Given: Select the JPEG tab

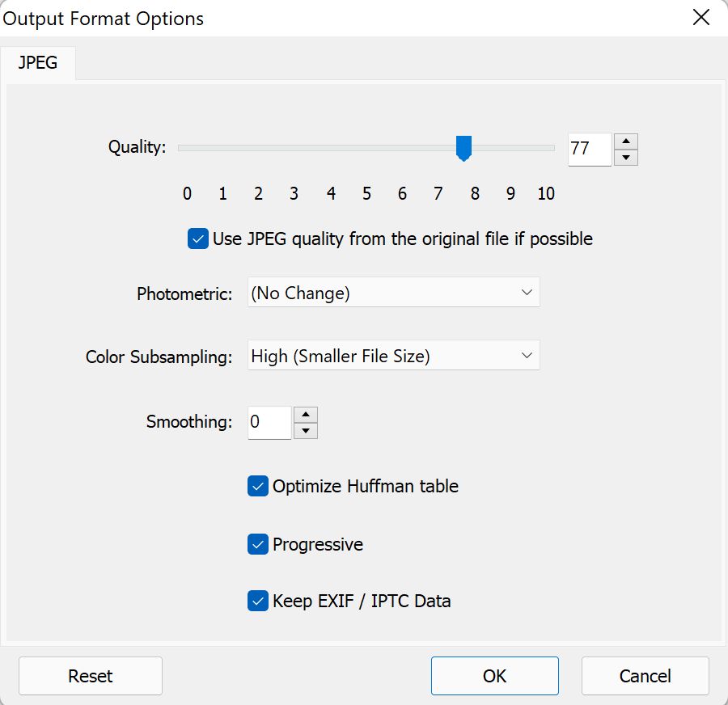Looking at the screenshot, I should pyautogui.click(x=37, y=62).
